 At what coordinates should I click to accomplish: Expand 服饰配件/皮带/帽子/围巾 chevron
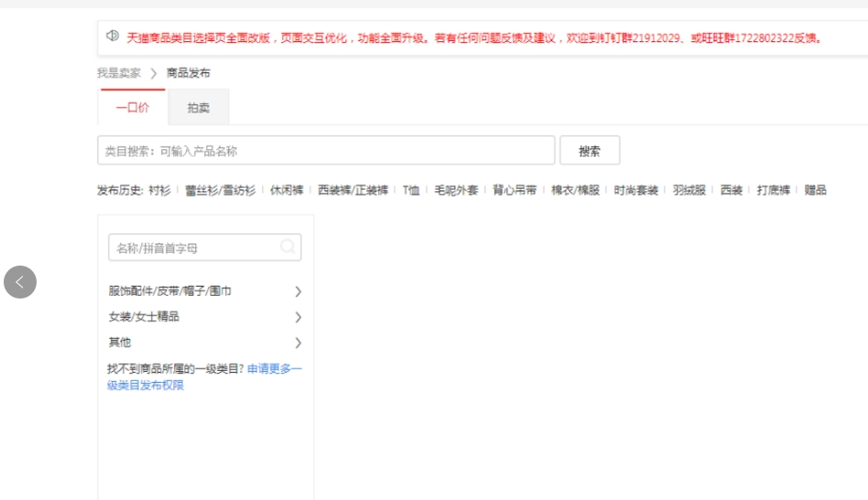pos(298,291)
